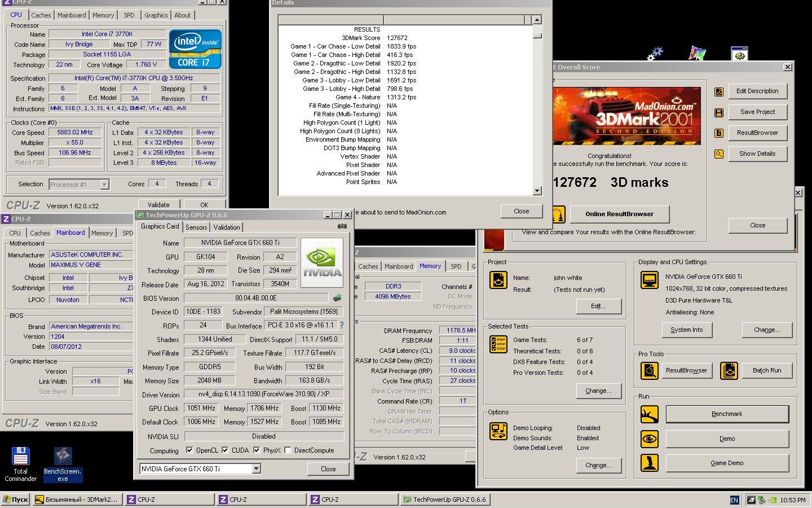Click the System Info button

point(686,330)
